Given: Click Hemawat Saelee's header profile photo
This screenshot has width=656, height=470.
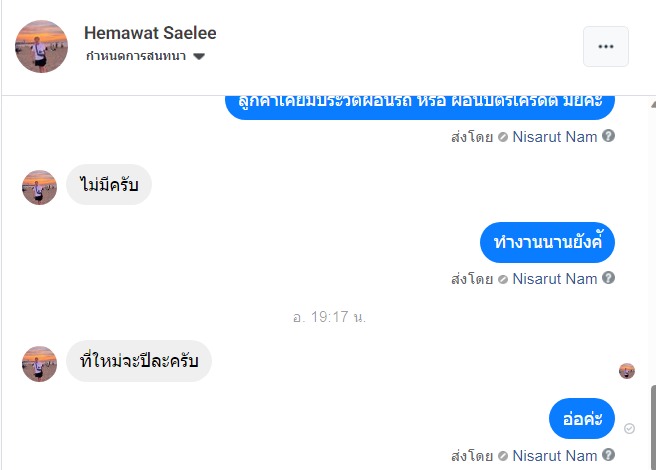Looking at the screenshot, I should point(42,46).
